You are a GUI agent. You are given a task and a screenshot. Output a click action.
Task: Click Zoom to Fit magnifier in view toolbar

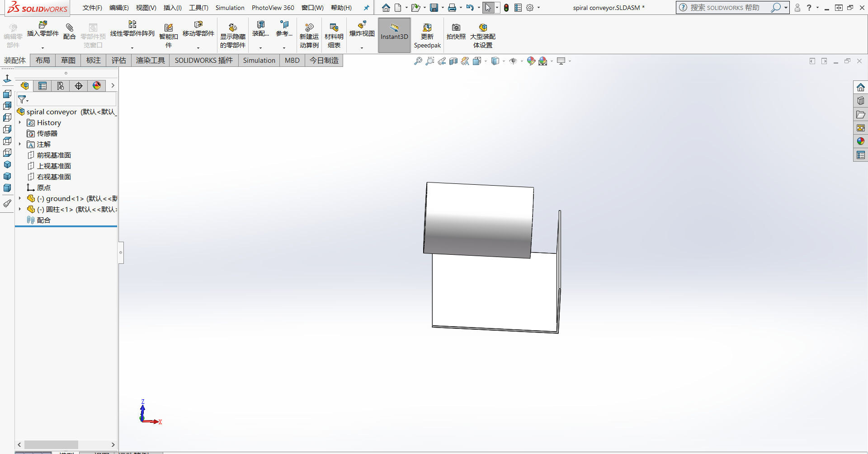click(x=418, y=61)
